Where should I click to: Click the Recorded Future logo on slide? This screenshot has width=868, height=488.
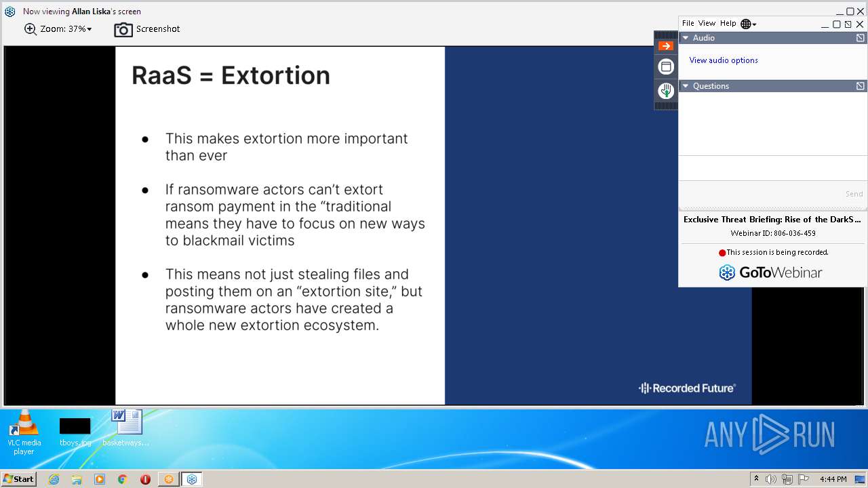[x=687, y=388]
